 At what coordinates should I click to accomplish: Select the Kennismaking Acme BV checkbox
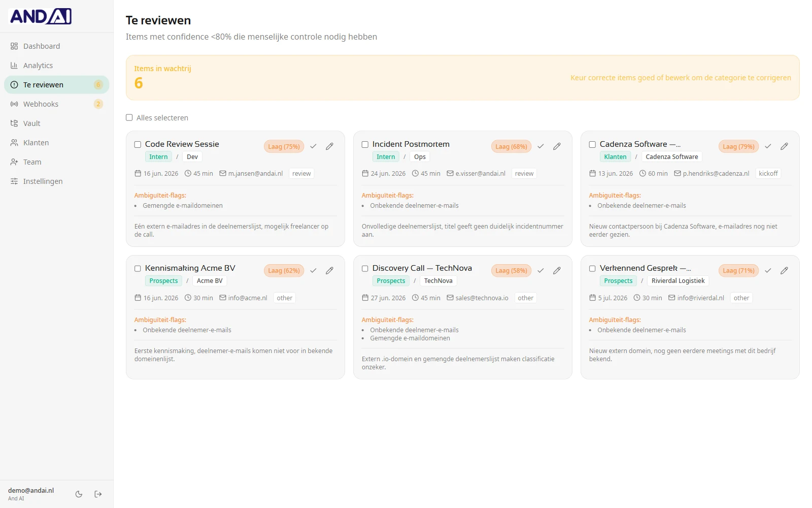tap(138, 268)
